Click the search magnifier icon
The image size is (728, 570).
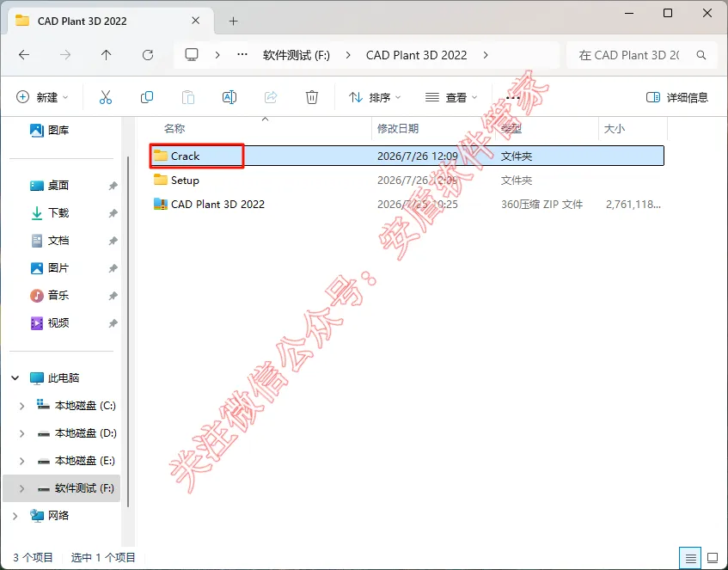[701, 55]
